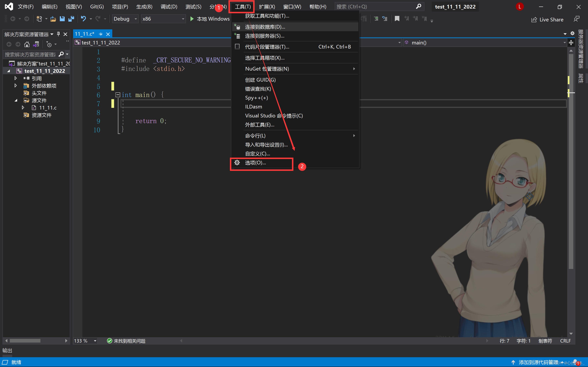Collapse main function code fold box
The width and height of the screenshot is (588, 367).
[x=118, y=95]
